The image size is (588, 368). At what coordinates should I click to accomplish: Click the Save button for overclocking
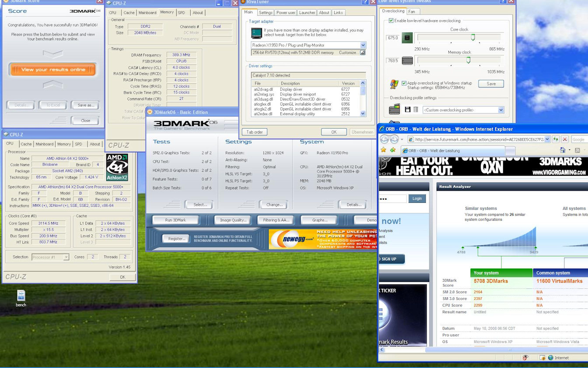[x=491, y=84]
